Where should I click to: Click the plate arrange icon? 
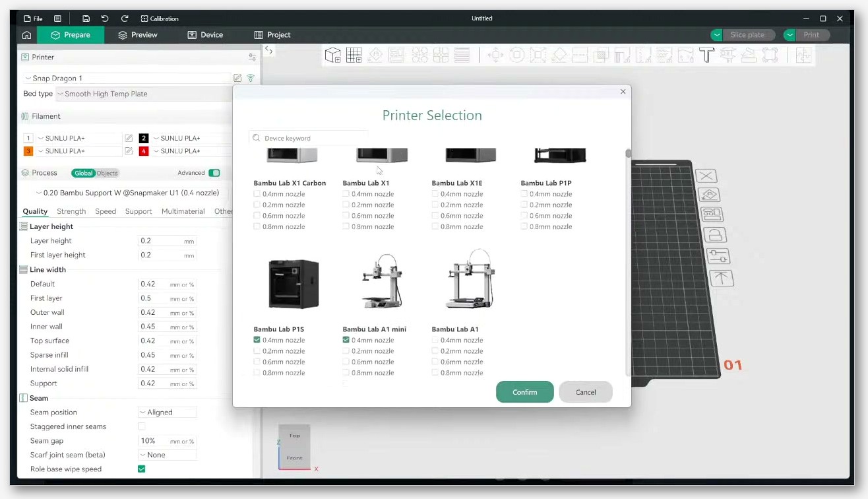[x=712, y=215]
